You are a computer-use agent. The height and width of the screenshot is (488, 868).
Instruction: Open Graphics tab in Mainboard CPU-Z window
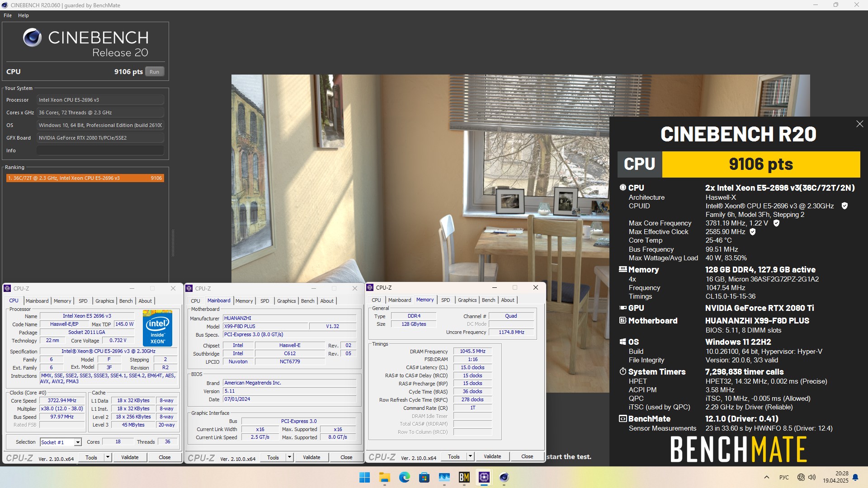pyautogui.click(x=287, y=301)
